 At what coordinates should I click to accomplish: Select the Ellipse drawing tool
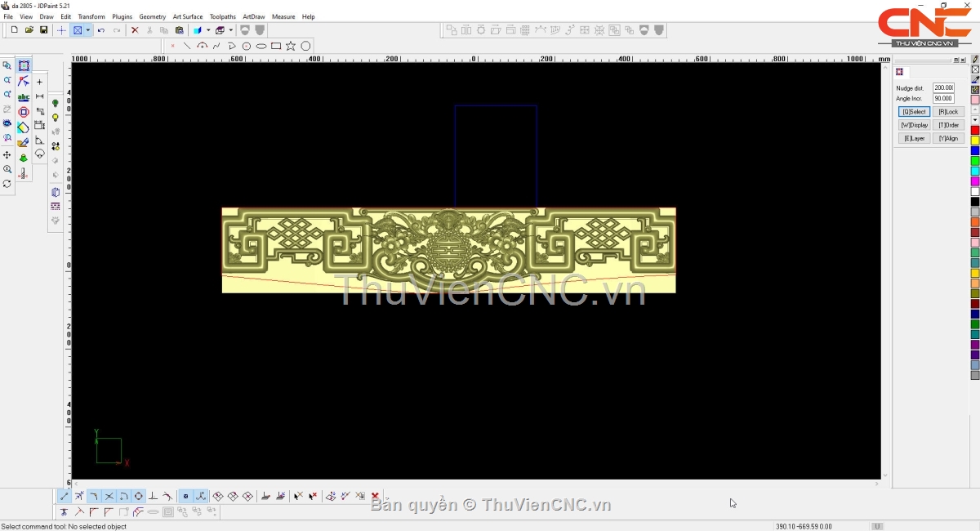[261, 47]
